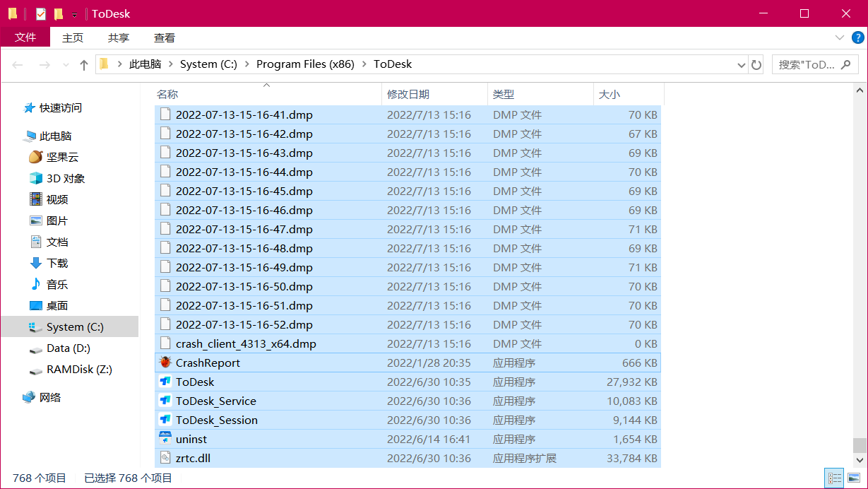Click the ToDesk_Service application icon
The image size is (868, 489).
click(x=165, y=401)
